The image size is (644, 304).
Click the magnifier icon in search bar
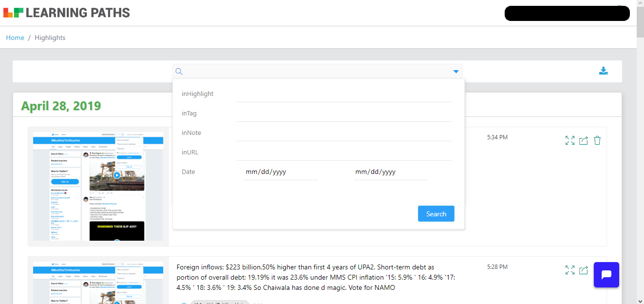click(x=179, y=72)
